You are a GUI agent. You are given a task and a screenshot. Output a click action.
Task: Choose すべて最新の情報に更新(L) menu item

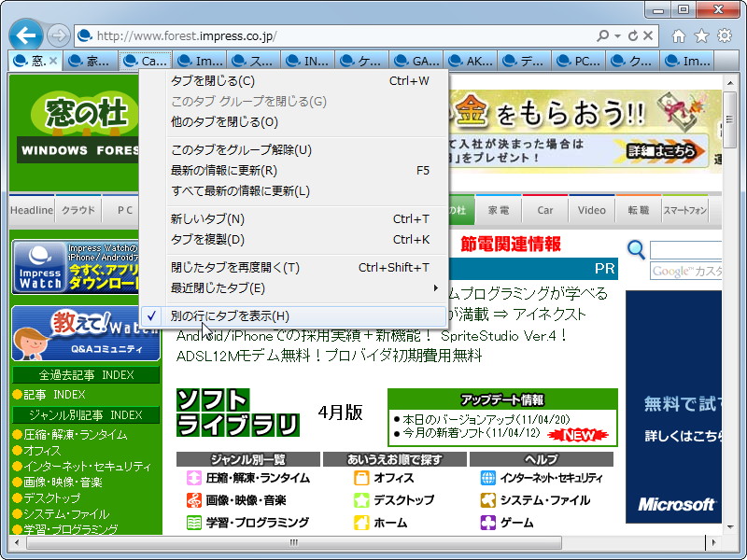coord(294,191)
